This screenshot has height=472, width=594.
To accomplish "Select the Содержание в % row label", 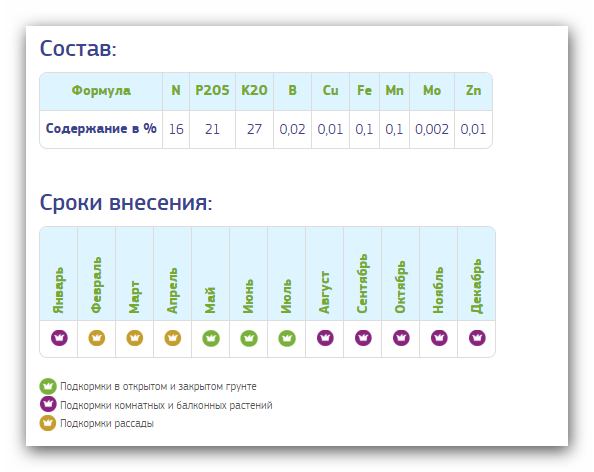I will 101,129.
